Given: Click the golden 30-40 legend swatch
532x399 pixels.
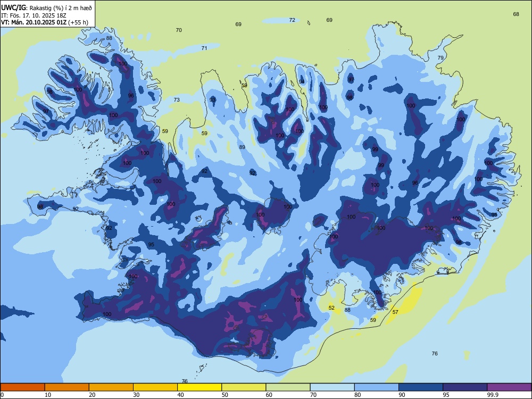Looking at the screenshot, I should pos(155,387).
